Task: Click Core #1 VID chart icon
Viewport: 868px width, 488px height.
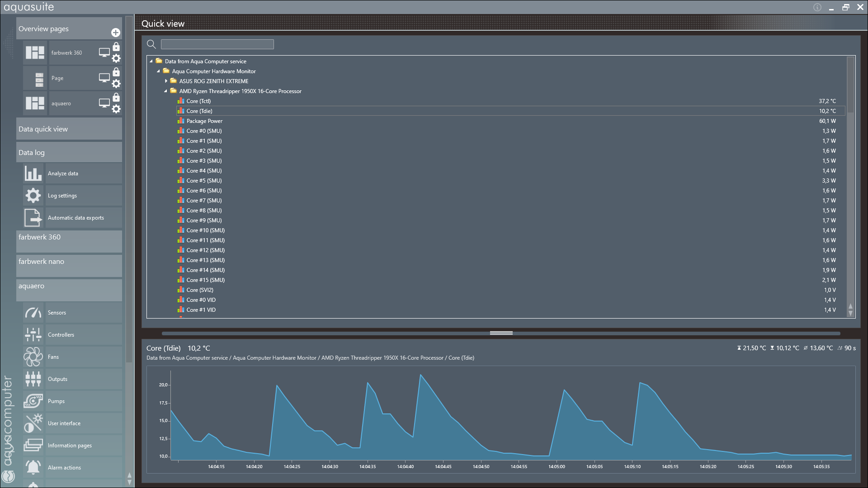Action: coord(181,310)
